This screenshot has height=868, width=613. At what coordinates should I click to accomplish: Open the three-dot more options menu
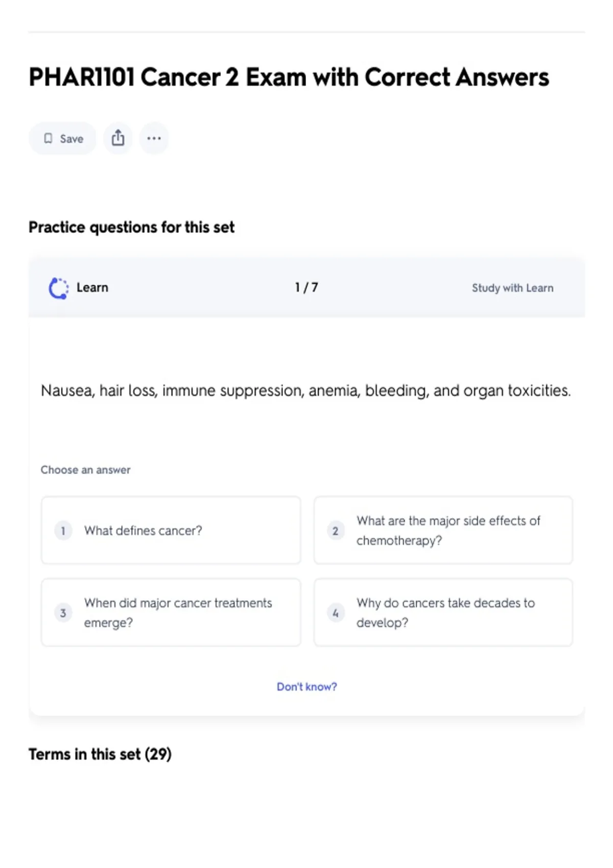pyautogui.click(x=154, y=138)
